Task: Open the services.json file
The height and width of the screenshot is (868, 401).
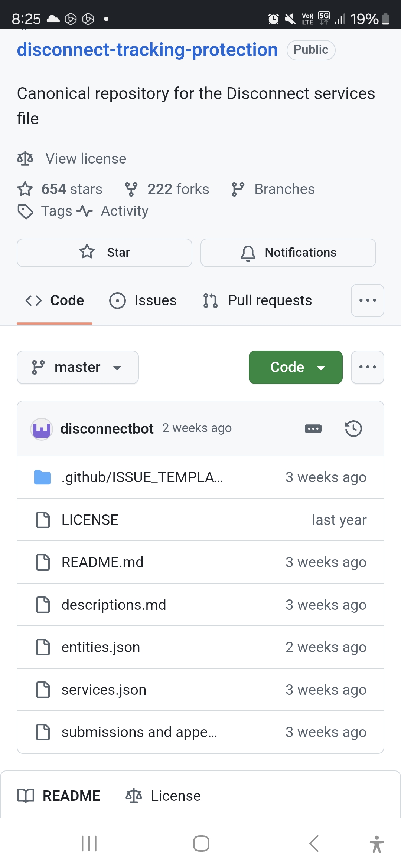Action: [x=104, y=690]
